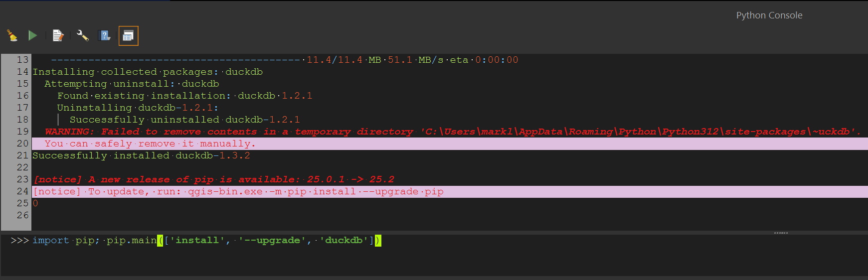Image resolution: width=868 pixels, height=280 pixels.
Task: Click the 'Found existing installation' output line
Action: pos(184,96)
